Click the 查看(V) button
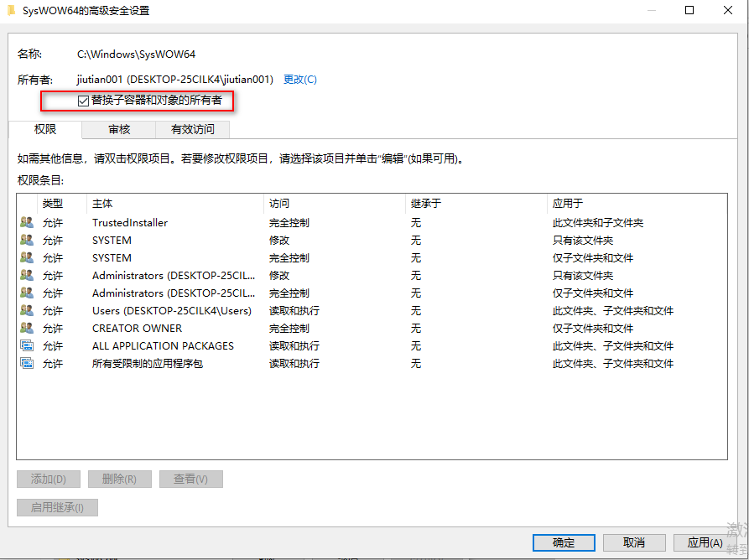Image resolution: width=749 pixels, height=560 pixels. click(190, 479)
